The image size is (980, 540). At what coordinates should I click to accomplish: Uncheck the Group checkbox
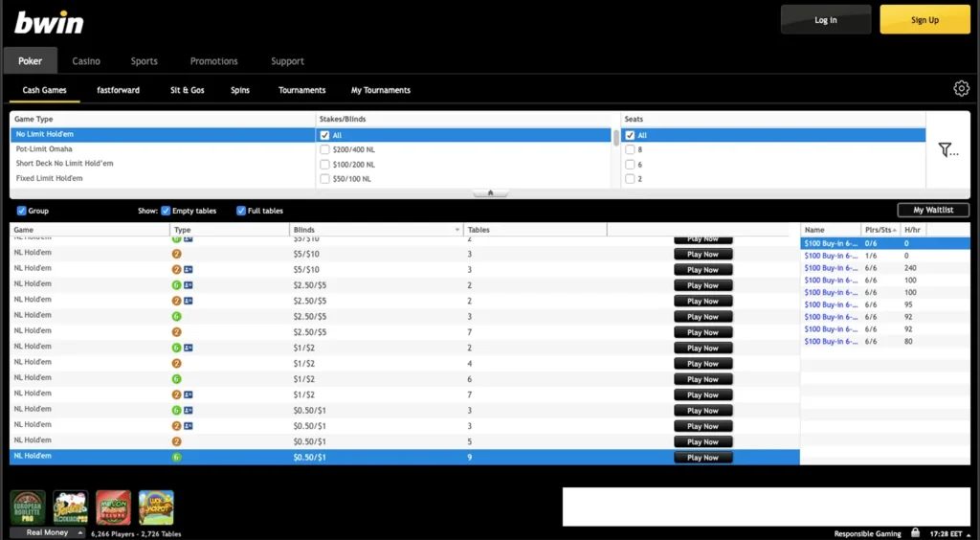coord(21,211)
